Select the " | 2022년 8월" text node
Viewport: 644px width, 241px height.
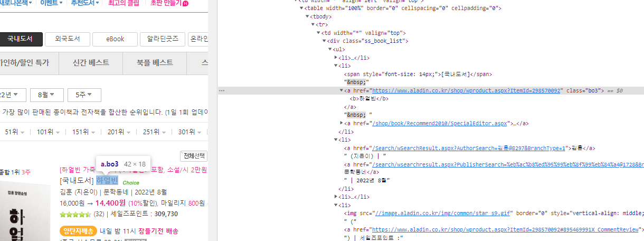(x=366, y=181)
